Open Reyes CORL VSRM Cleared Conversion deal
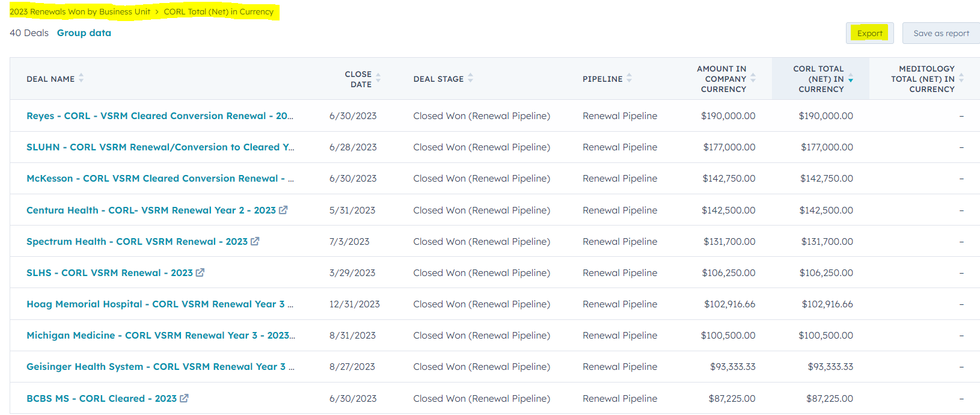This screenshot has height=415, width=980. [159, 115]
